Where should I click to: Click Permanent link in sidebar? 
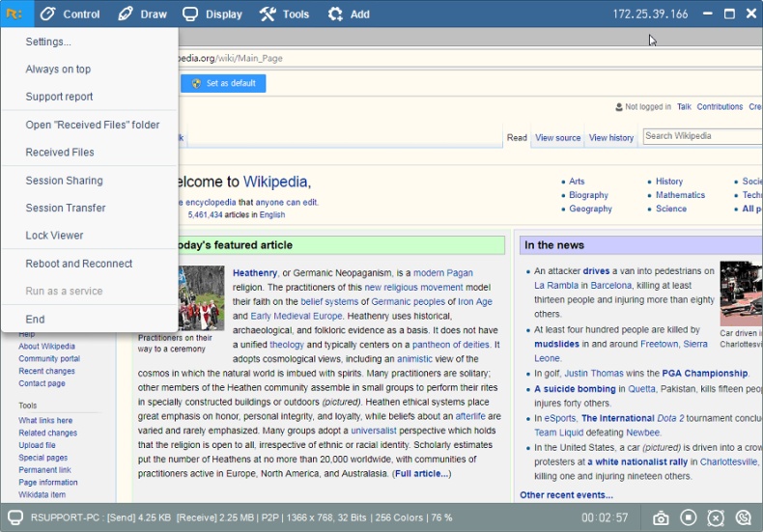[44, 470]
